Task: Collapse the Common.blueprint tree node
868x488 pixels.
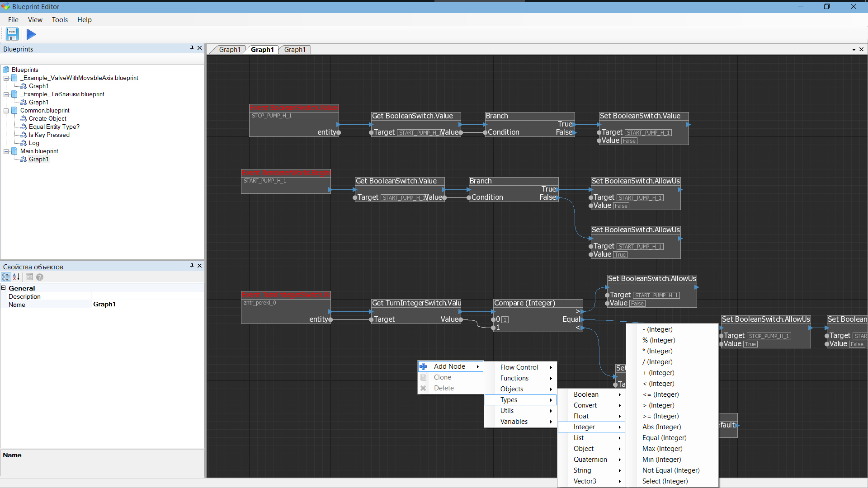Action: [6, 110]
